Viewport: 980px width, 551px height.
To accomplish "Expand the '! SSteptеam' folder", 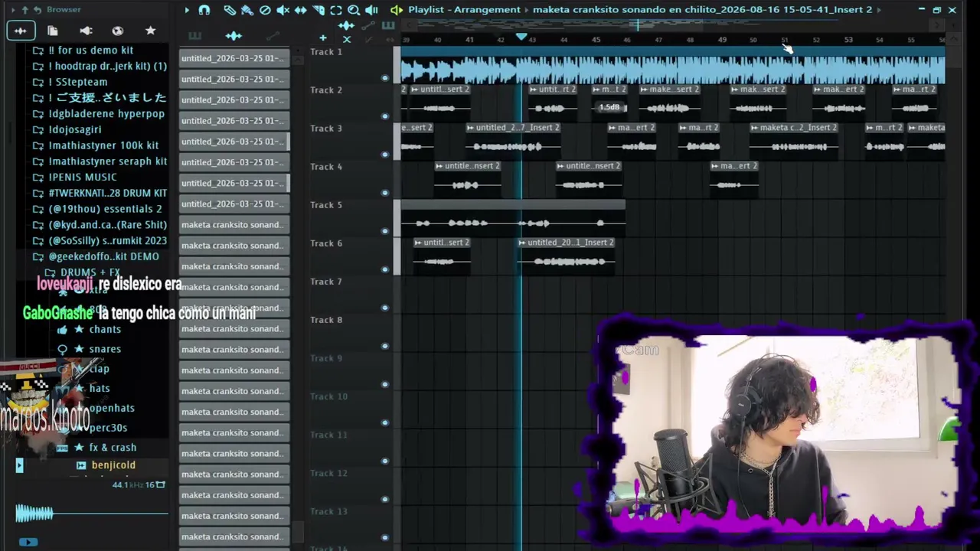I will pyautogui.click(x=71, y=82).
